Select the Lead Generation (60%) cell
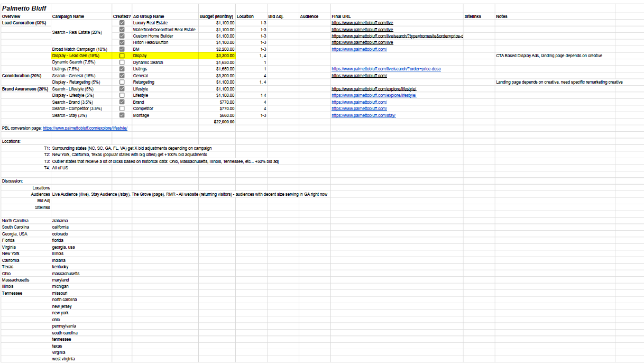 point(26,23)
